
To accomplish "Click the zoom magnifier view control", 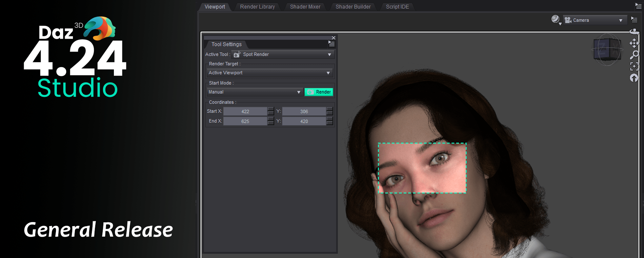I will (x=634, y=55).
